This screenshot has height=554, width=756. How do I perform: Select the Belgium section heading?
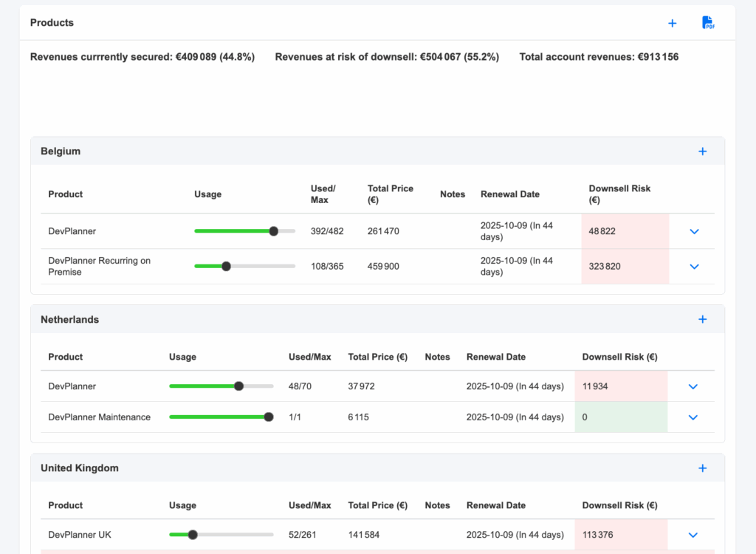click(x=61, y=151)
